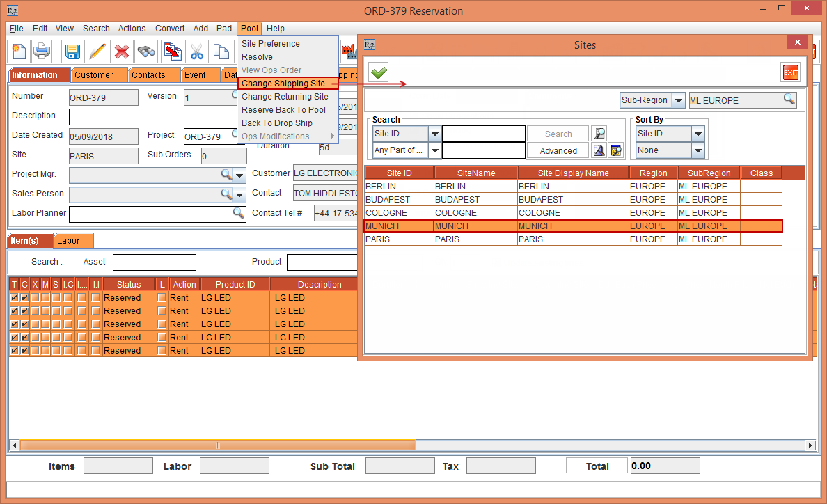Click the magnifier beside ML EUROPE field
Screen dimensions: 827x504
789,100
